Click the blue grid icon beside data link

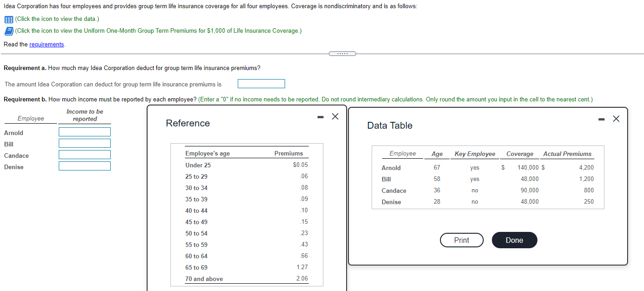(x=8, y=19)
